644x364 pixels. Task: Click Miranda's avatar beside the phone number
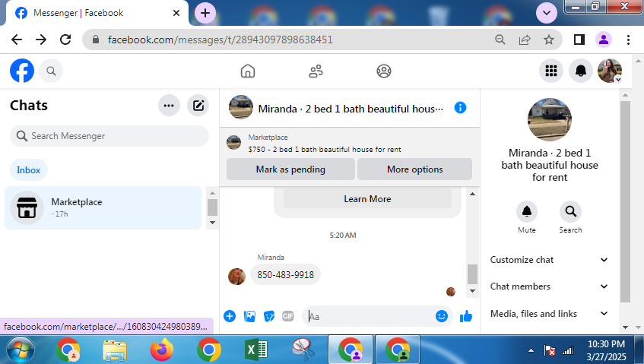[x=236, y=276]
